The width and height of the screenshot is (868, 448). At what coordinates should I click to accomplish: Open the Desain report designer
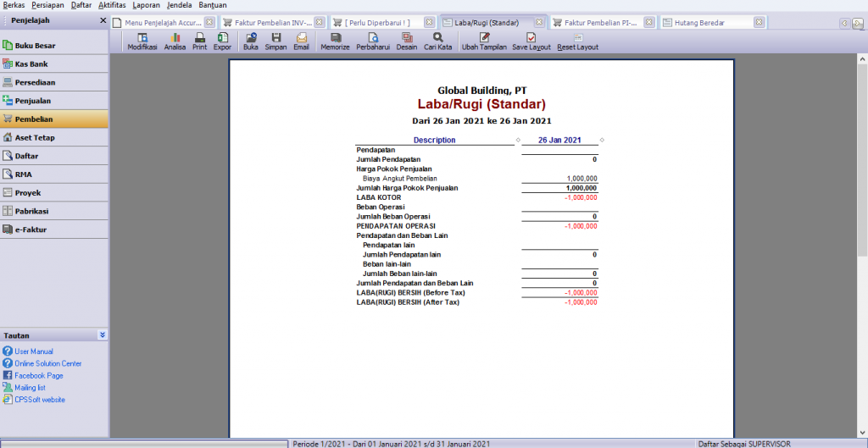407,42
